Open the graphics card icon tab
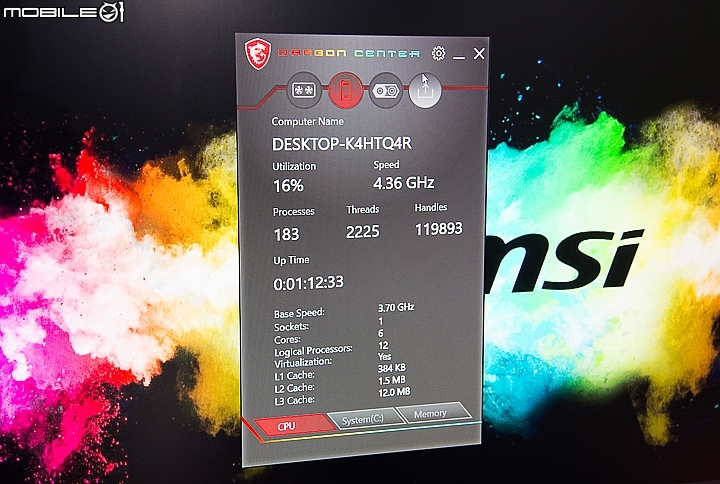This screenshot has width=720, height=484. pos(386,90)
